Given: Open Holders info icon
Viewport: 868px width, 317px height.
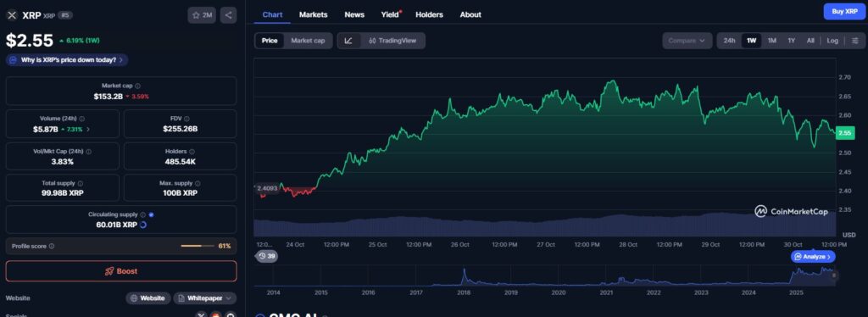Looking at the screenshot, I should (x=192, y=151).
